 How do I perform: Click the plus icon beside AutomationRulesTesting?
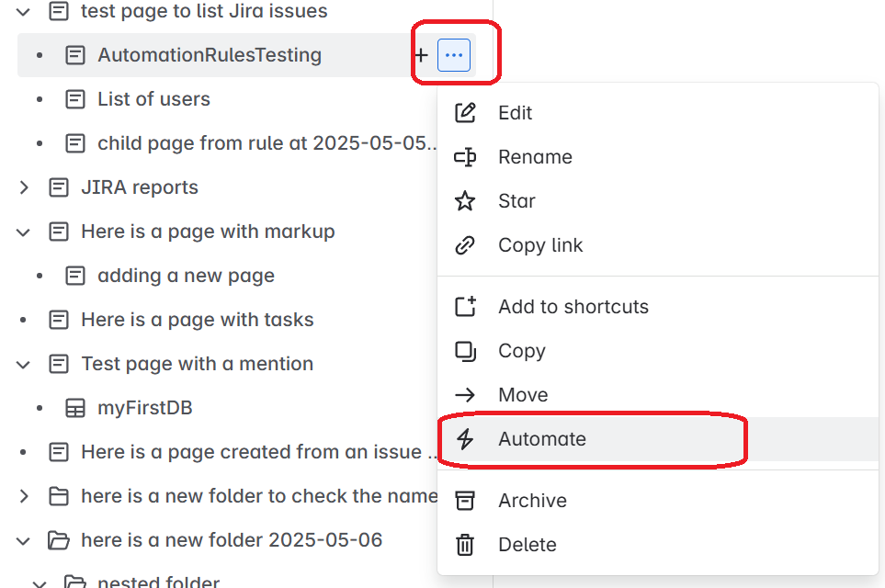point(421,54)
